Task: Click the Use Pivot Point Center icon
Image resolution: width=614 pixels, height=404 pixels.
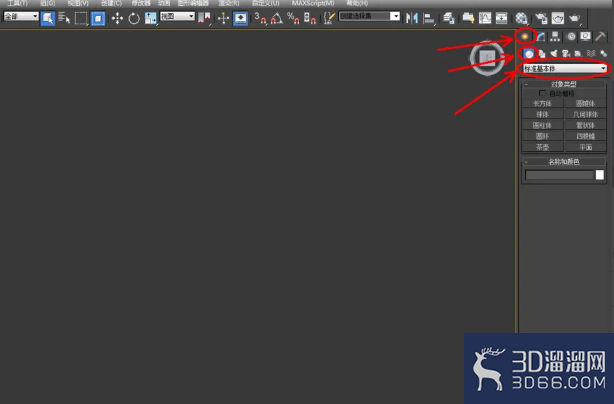Action: (x=204, y=18)
